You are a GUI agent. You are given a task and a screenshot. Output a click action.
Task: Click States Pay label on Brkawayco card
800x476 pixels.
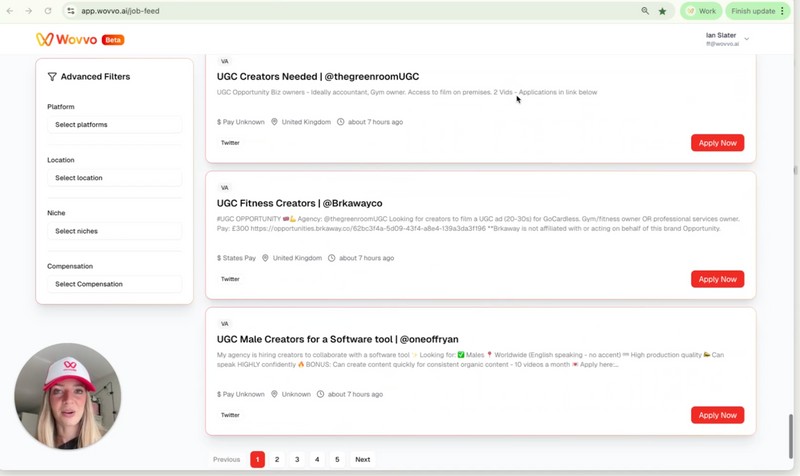[236, 258]
